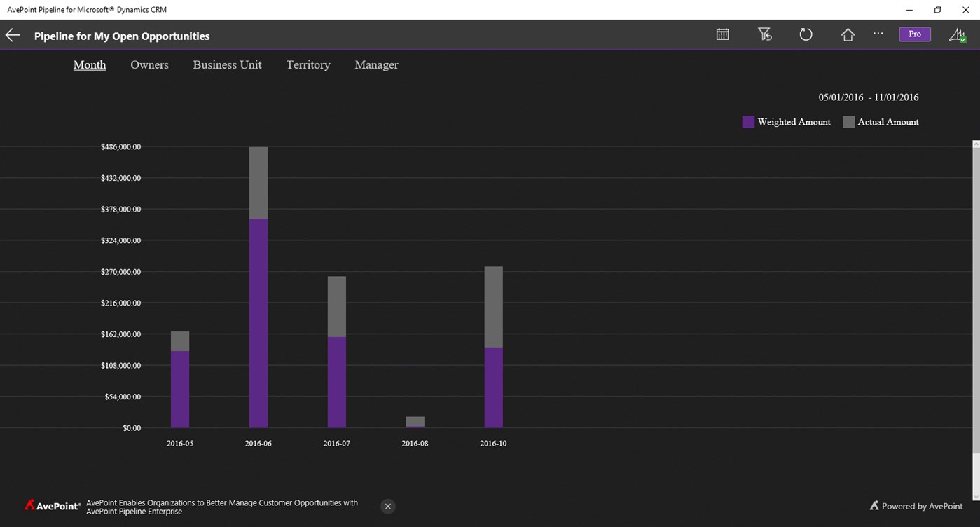
Task: Switch to the Owners view
Action: point(149,64)
